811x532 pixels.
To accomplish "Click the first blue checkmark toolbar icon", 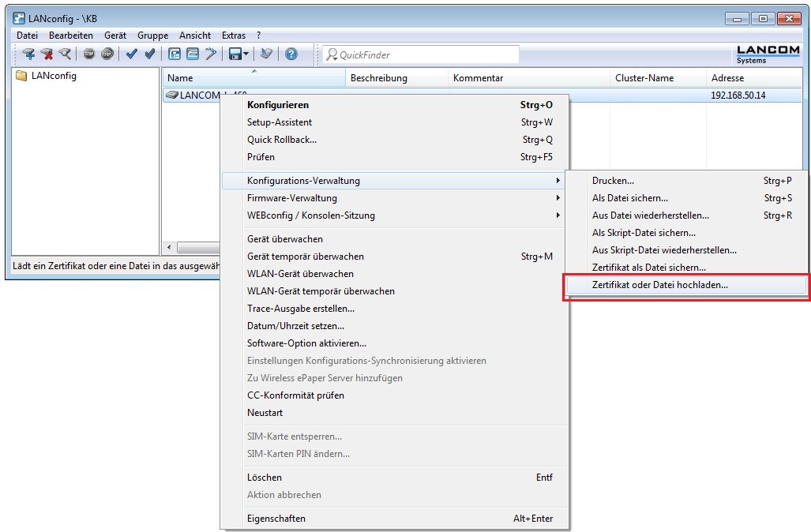I will click(132, 54).
